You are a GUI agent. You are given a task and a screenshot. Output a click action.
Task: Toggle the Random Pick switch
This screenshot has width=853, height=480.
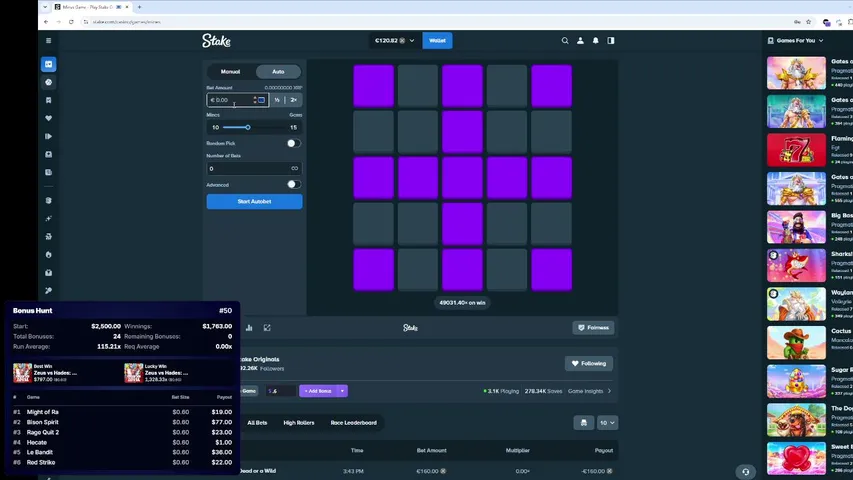(294, 143)
